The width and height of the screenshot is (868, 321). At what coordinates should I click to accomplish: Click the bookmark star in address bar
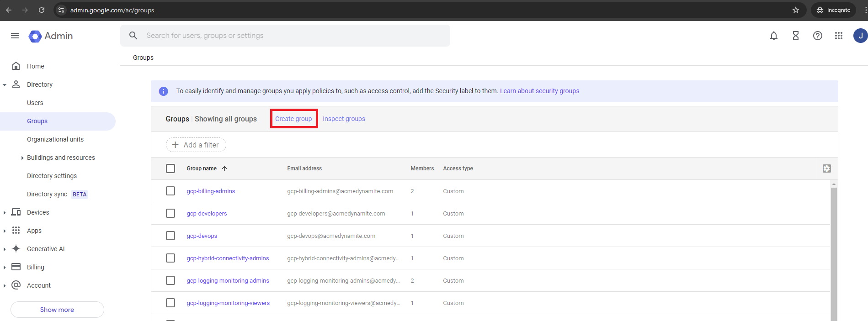(795, 10)
